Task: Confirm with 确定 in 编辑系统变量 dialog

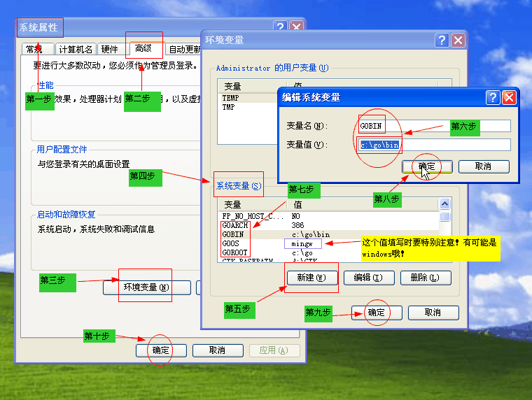Action: [x=427, y=166]
